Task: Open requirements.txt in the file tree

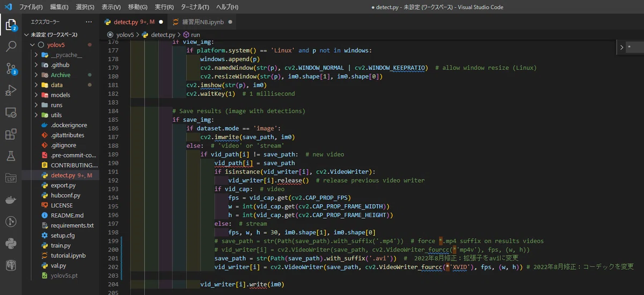Action: [x=72, y=225]
